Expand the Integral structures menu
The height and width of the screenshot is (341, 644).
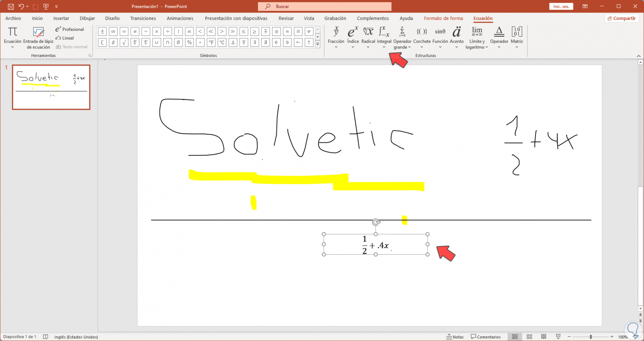[384, 38]
